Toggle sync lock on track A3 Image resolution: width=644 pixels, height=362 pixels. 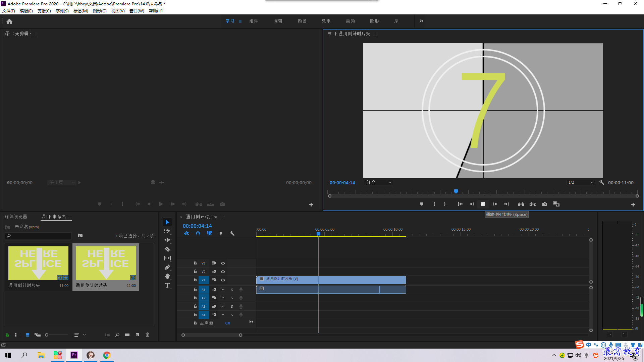[214, 306]
